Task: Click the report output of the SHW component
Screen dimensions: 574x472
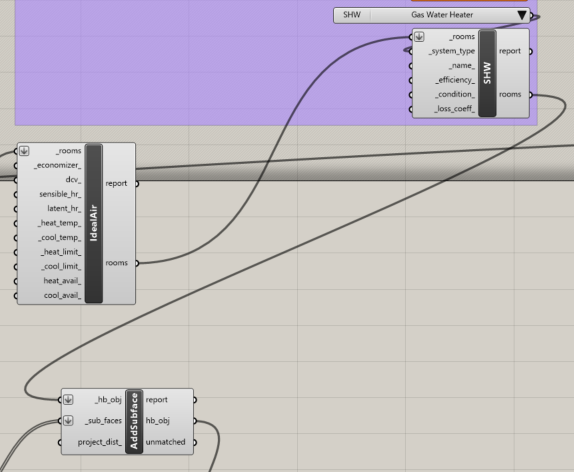Action: tap(510, 51)
